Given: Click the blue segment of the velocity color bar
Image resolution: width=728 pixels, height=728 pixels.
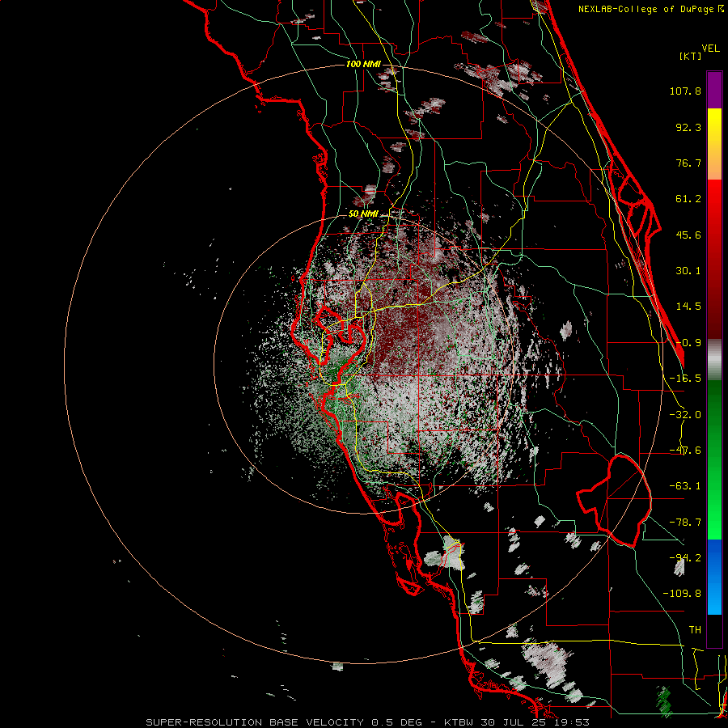Looking at the screenshot, I should pos(714,577).
